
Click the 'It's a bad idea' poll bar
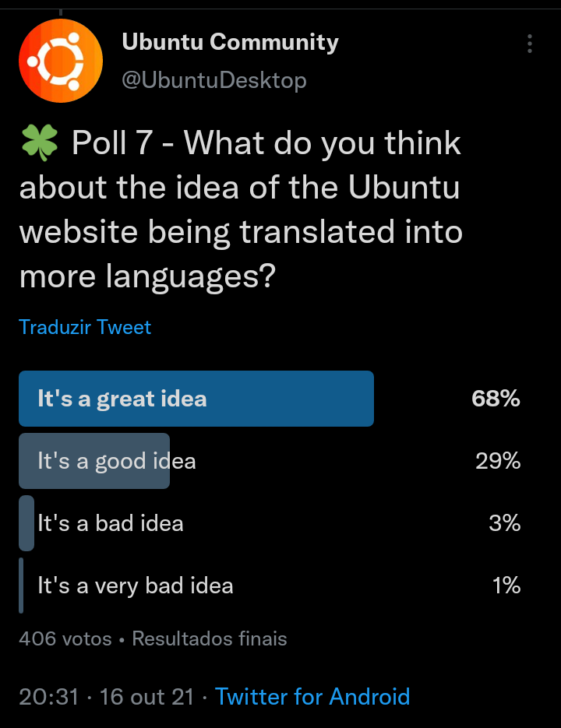pyautogui.click(x=109, y=522)
